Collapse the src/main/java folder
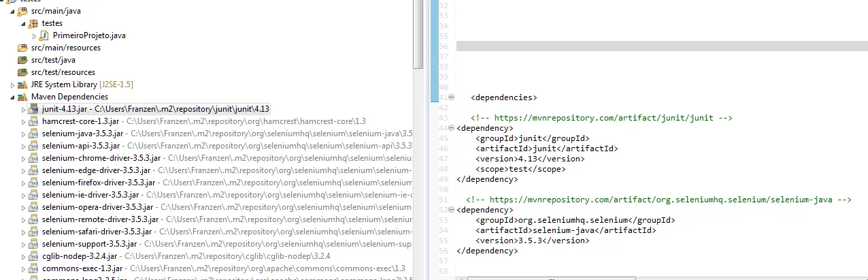Image resolution: width=868 pixels, height=280 pixels. 12,11
